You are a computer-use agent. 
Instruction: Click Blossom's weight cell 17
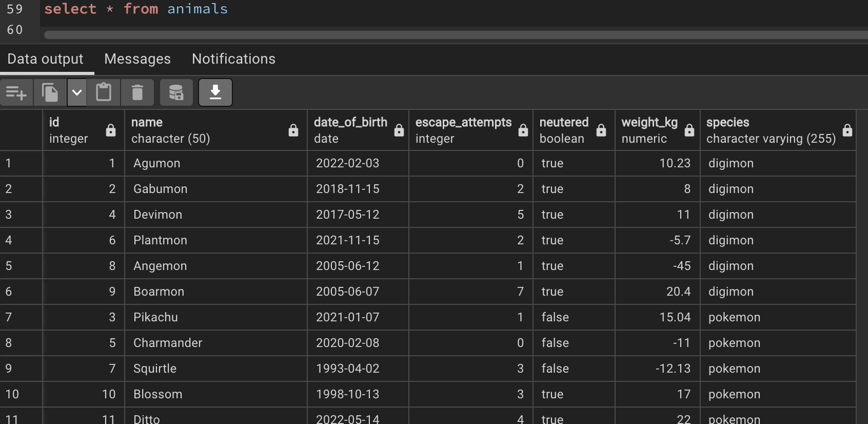[658, 394]
